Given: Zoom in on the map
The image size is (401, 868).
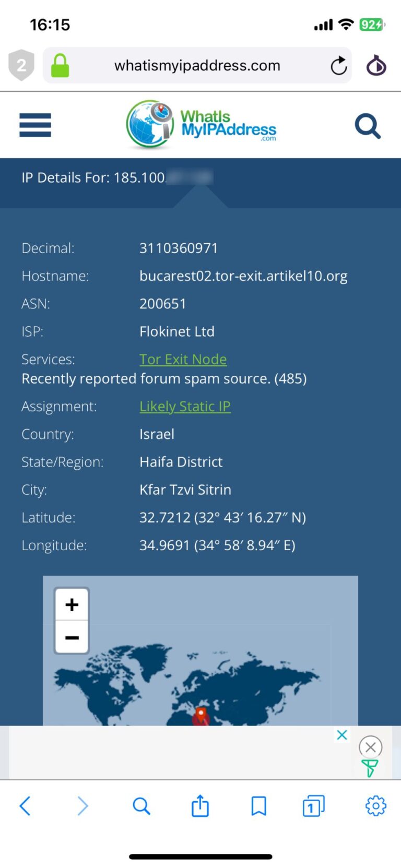Looking at the screenshot, I should (x=72, y=604).
